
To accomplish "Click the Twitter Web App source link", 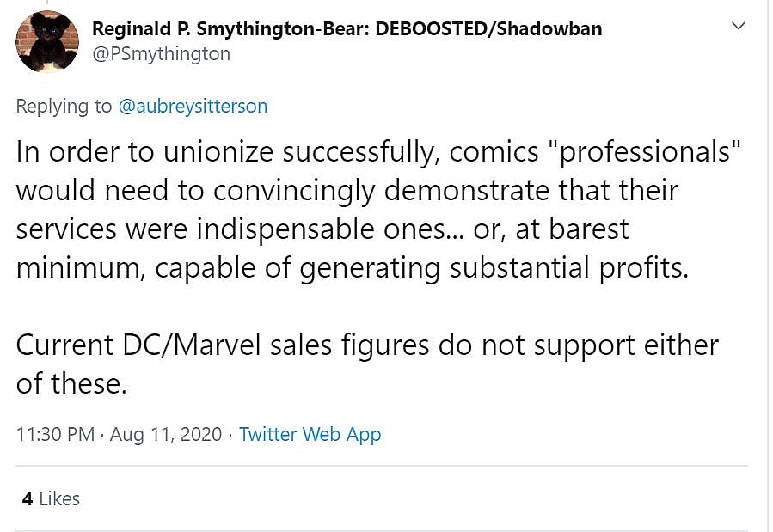I will pos(310,434).
